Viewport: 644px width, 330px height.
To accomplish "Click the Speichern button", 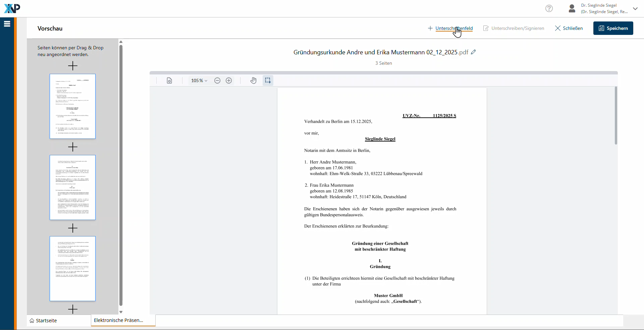I will (613, 28).
